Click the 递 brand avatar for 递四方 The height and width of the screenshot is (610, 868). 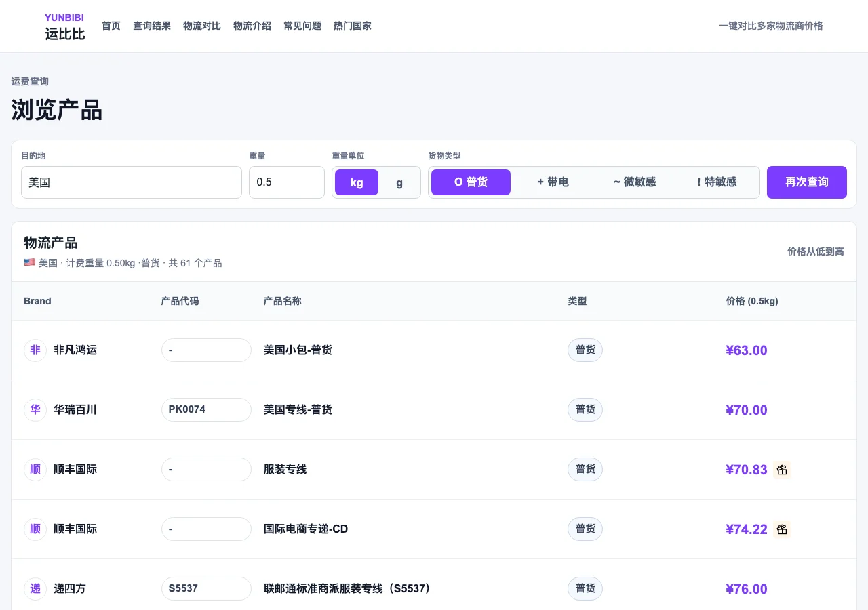click(x=35, y=588)
